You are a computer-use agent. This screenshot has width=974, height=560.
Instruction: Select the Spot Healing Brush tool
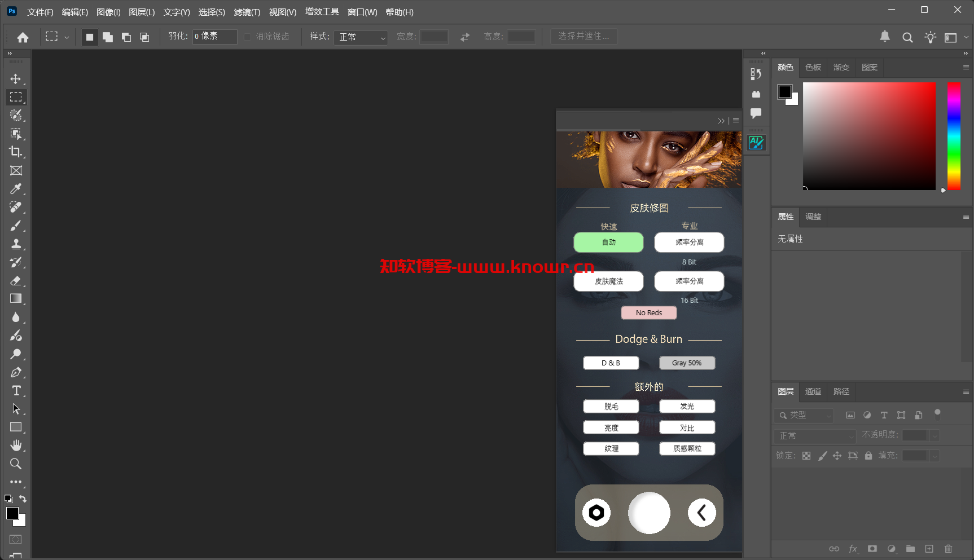(x=16, y=207)
